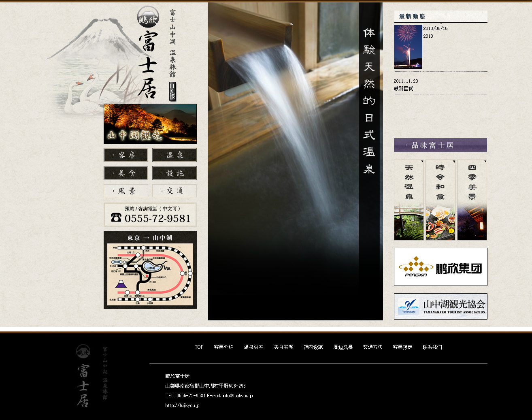Screen dimensions: 532x420
Task: Open the 最新套餐 news link
Action: click(404, 88)
